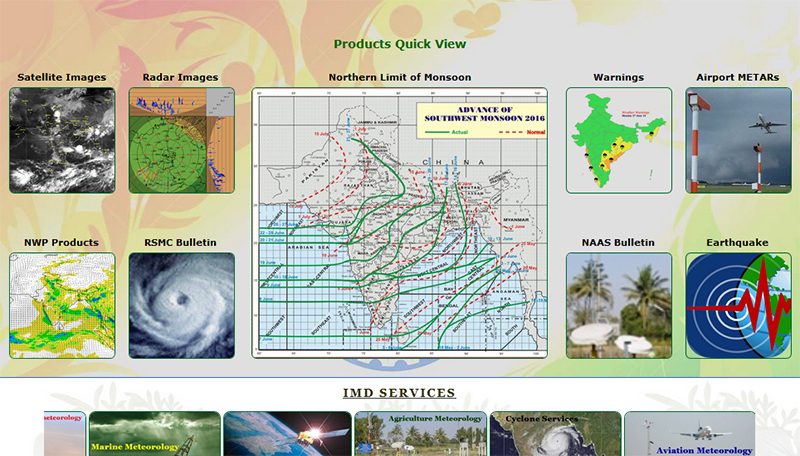
Task: Open the Radar Images thumbnail
Action: click(x=182, y=140)
